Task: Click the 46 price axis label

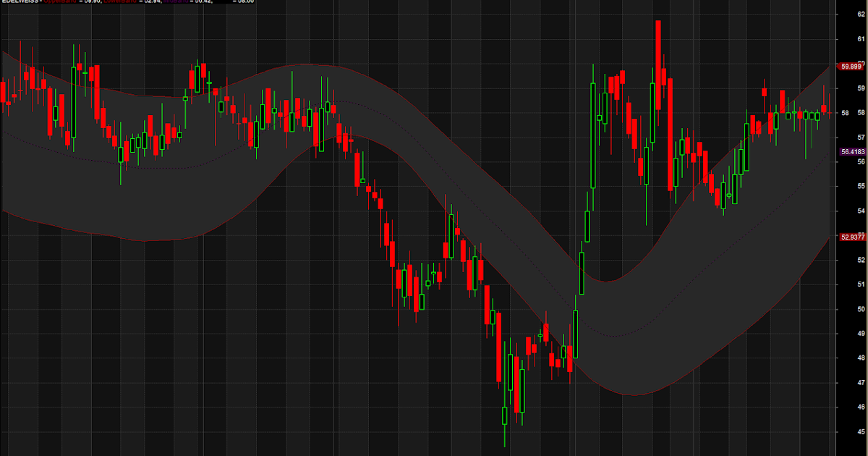Action: 861,408
